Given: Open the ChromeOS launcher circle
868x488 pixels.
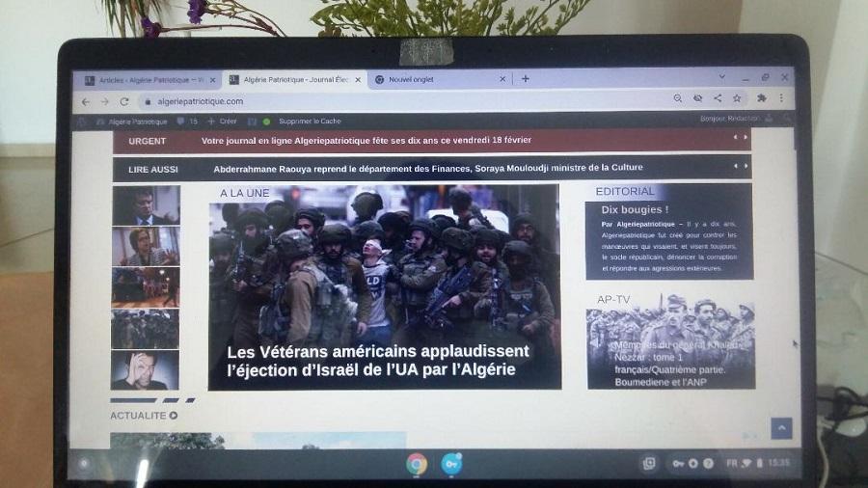Looking at the screenshot, I should click(84, 463).
